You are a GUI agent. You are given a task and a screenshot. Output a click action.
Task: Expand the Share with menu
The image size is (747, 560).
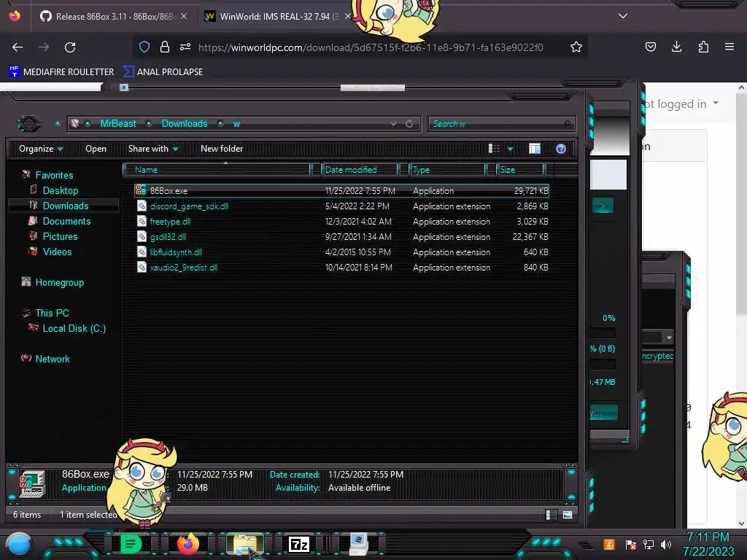coord(153,149)
